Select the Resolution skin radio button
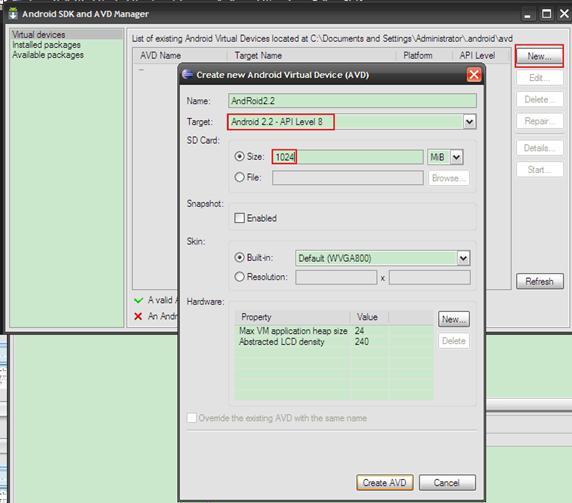Image resolution: width=572 pixels, height=503 pixels. (239, 277)
